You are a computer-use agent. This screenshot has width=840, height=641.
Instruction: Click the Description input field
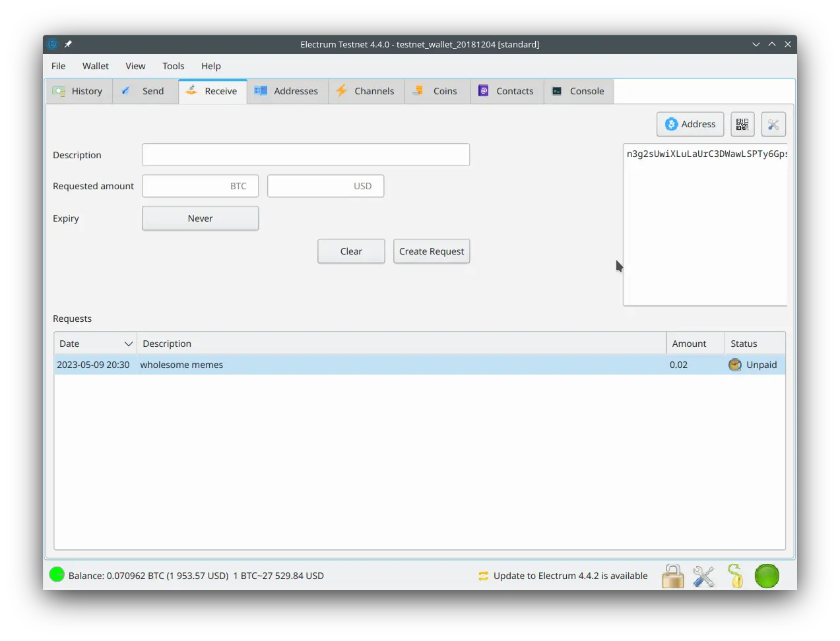pyautogui.click(x=306, y=155)
